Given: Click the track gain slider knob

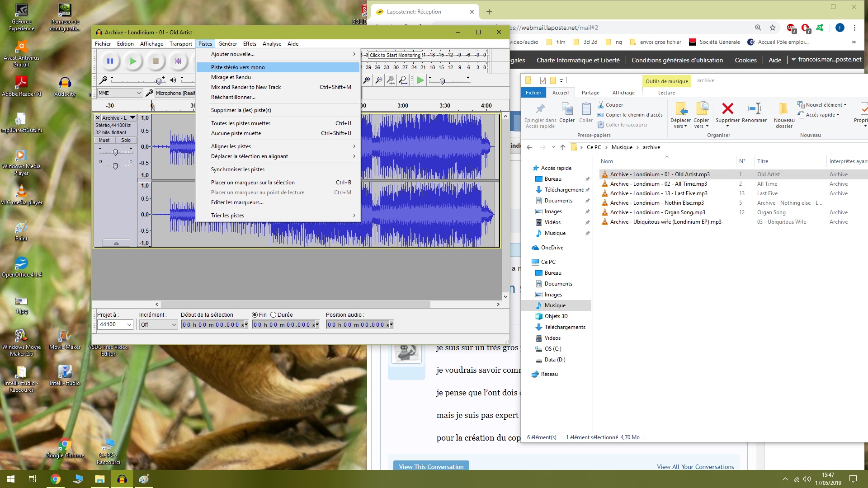Looking at the screenshot, I should point(115,153).
